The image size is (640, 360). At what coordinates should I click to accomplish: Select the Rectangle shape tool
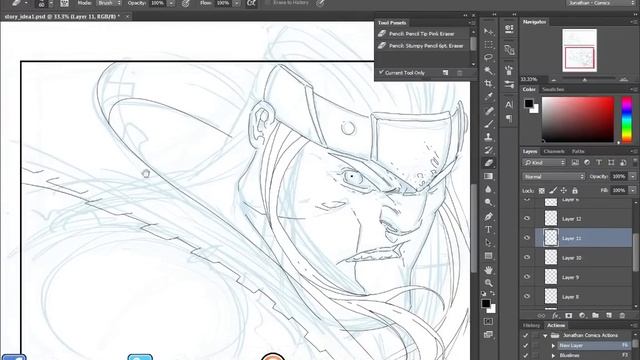[x=488, y=256]
